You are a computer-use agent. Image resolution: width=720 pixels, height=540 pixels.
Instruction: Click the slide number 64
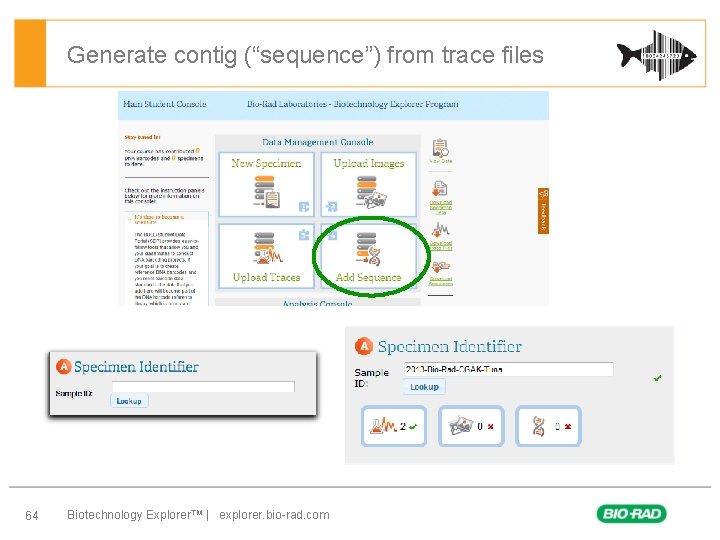click(32, 515)
